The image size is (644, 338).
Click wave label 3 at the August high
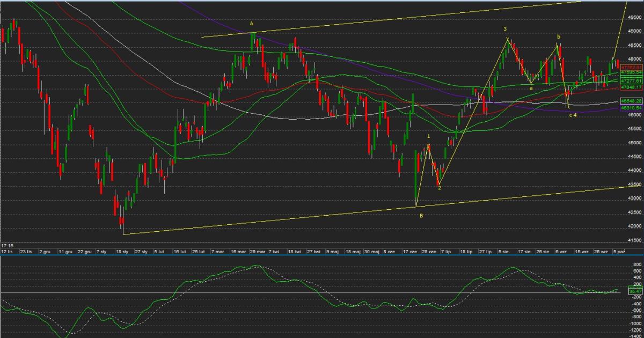505,29
